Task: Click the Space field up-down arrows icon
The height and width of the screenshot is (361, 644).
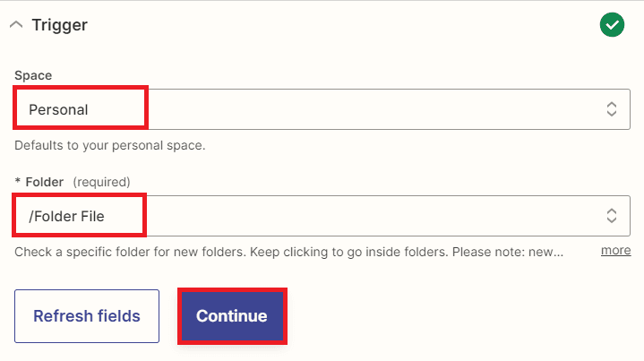Action: tap(612, 109)
